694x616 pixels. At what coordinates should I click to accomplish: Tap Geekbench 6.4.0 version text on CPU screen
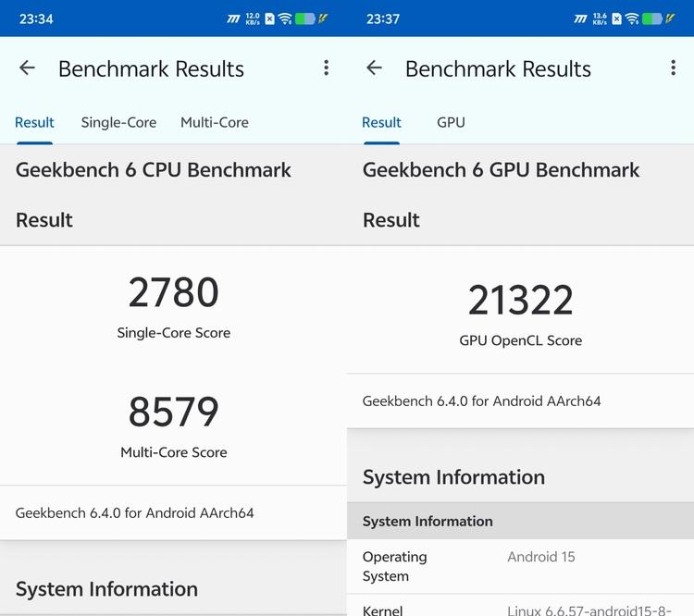(x=134, y=513)
